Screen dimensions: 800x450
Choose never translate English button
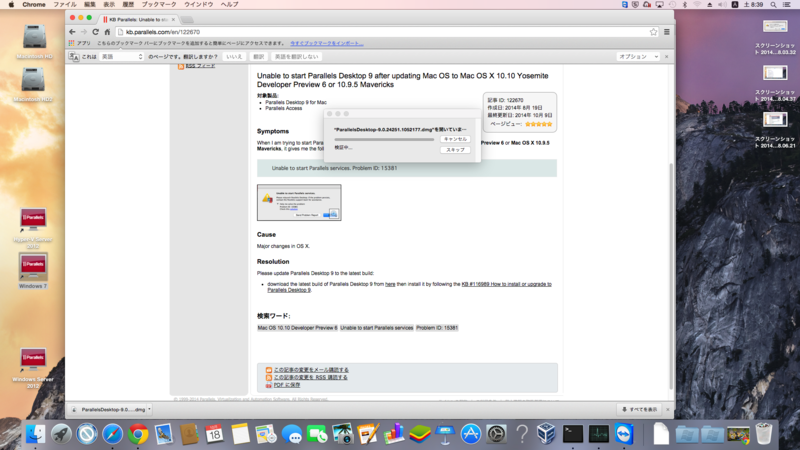pyautogui.click(x=296, y=57)
